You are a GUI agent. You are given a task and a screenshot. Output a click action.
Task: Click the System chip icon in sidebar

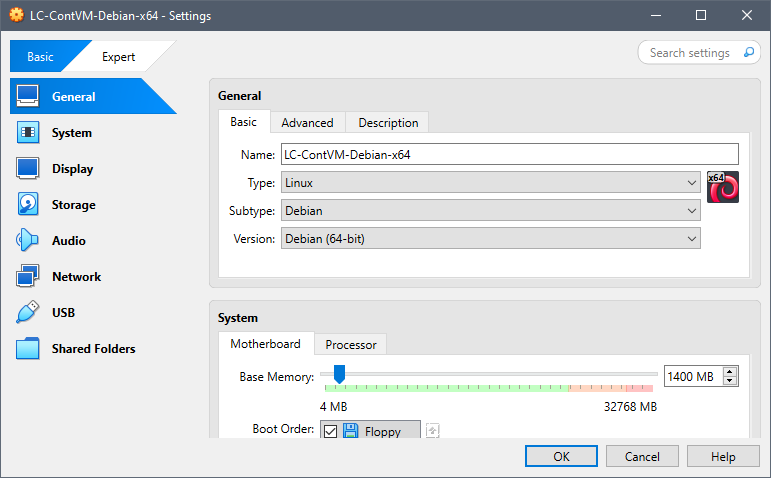(28, 132)
